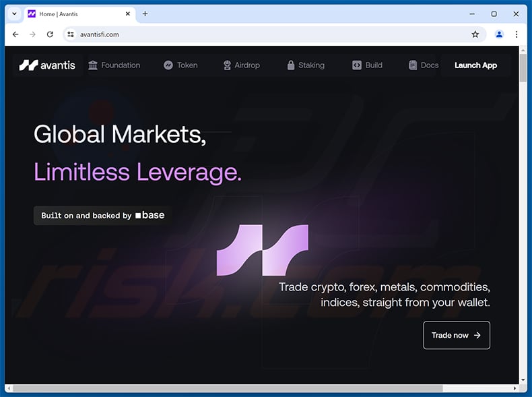Click the Build code icon

357,65
